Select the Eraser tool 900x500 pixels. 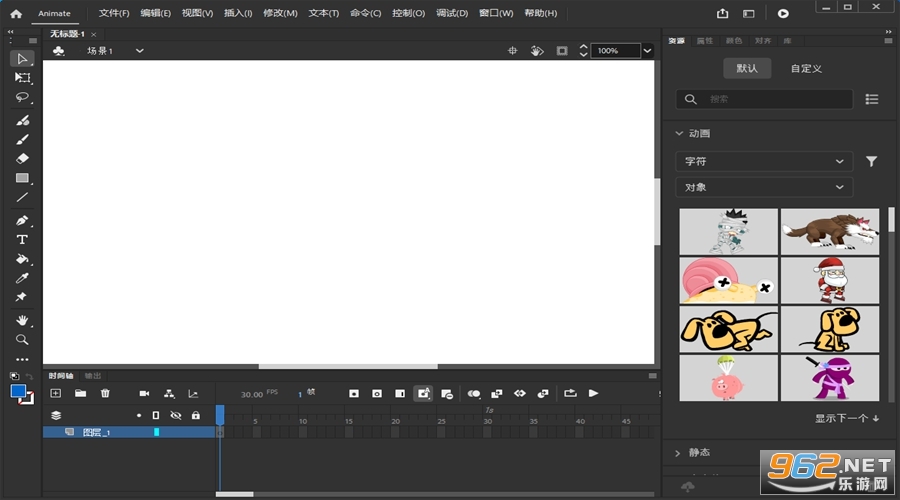click(x=22, y=158)
